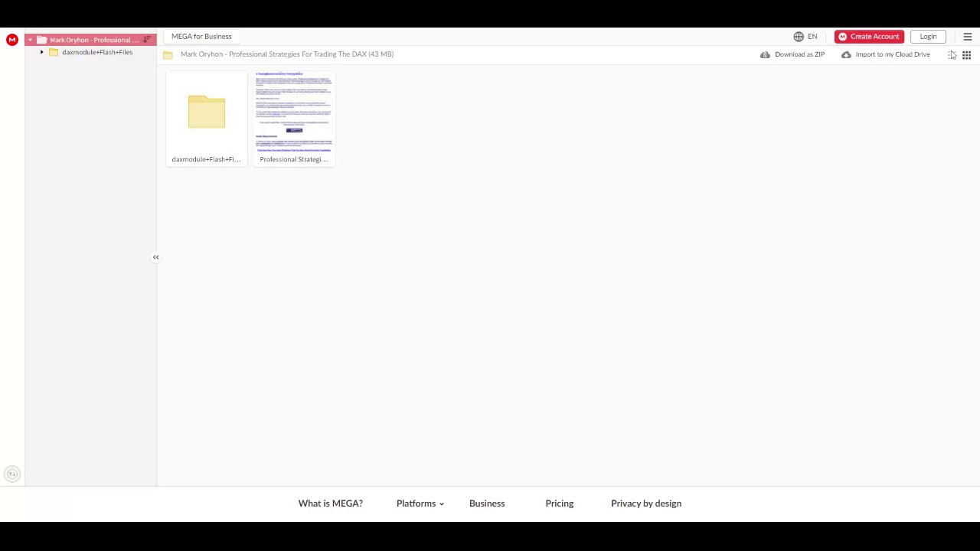Switch to list view
The image size is (980, 551).
point(952,55)
